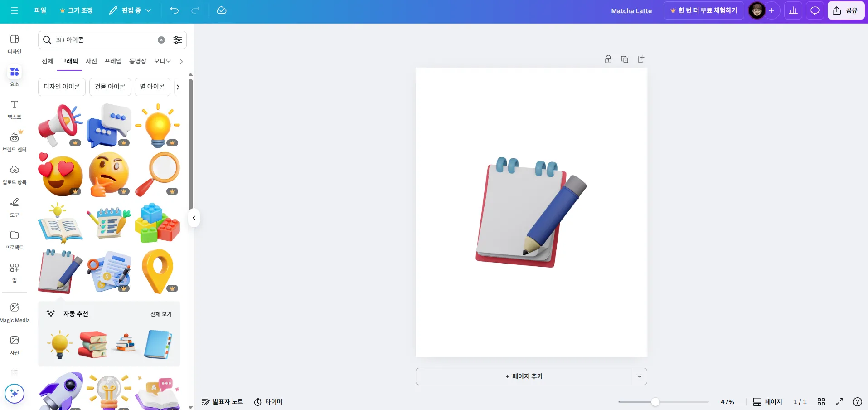Click the 페이지 추가 button
868x410 pixels.
point(524,376)
